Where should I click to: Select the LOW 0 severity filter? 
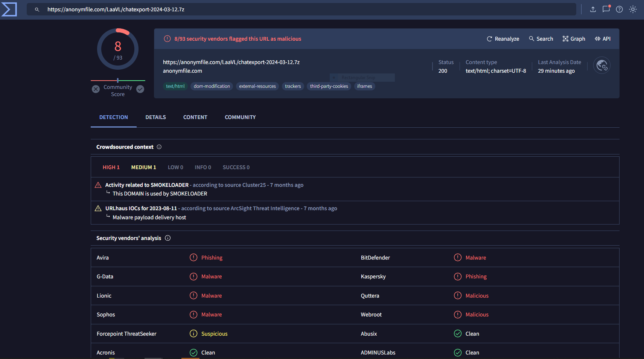pos(175,167)
